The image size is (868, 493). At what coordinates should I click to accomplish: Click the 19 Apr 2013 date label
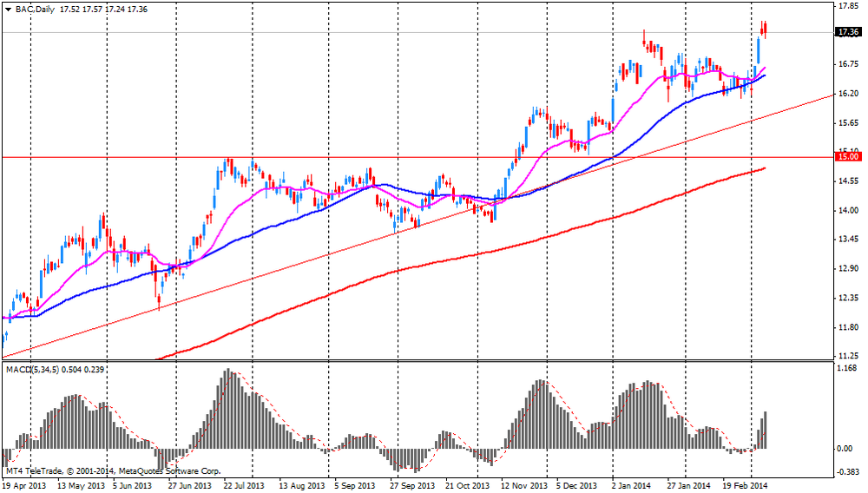tap(24, 486)
